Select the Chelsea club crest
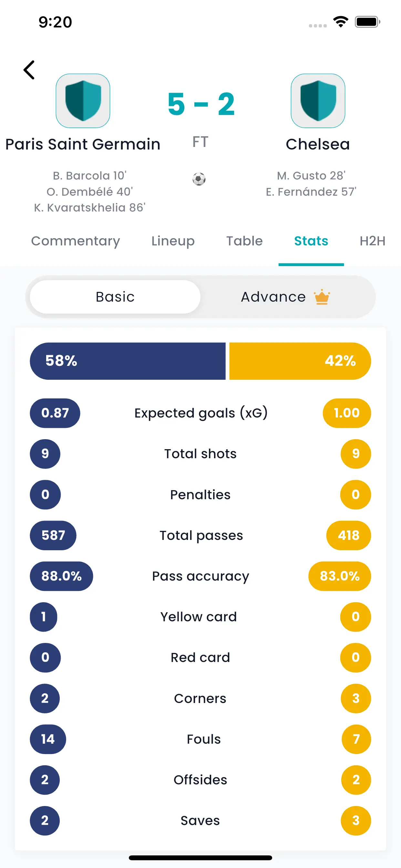Image resolution: width=401 pixels, height=868 pixels. pos(318,101)
